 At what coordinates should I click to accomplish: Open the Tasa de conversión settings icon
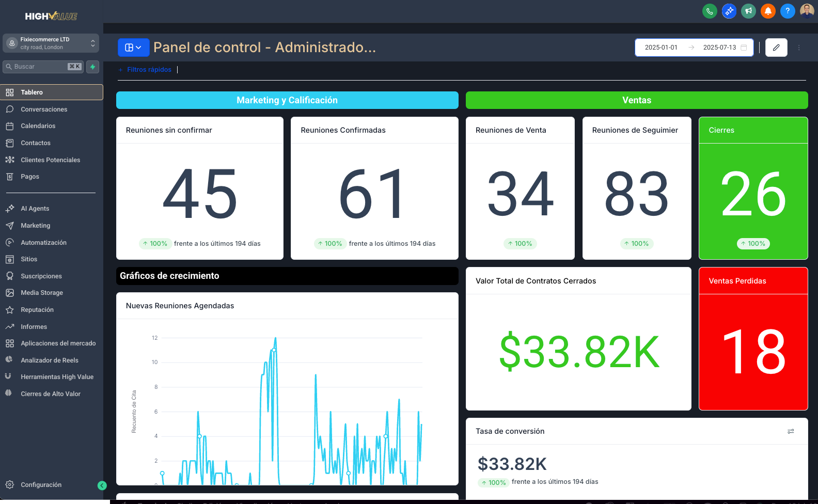point(791,431)
